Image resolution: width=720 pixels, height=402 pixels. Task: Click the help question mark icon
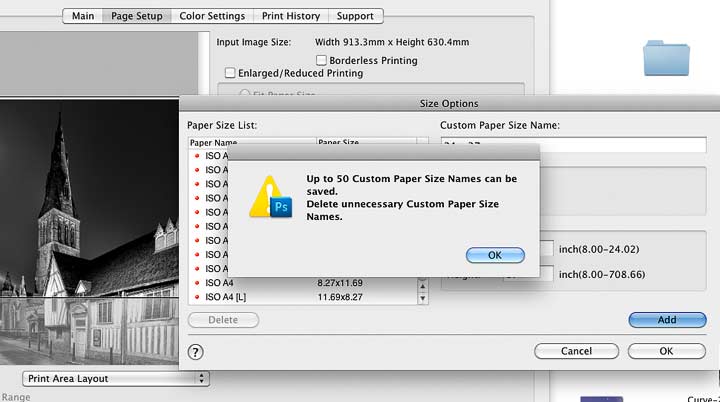(195, 352)
